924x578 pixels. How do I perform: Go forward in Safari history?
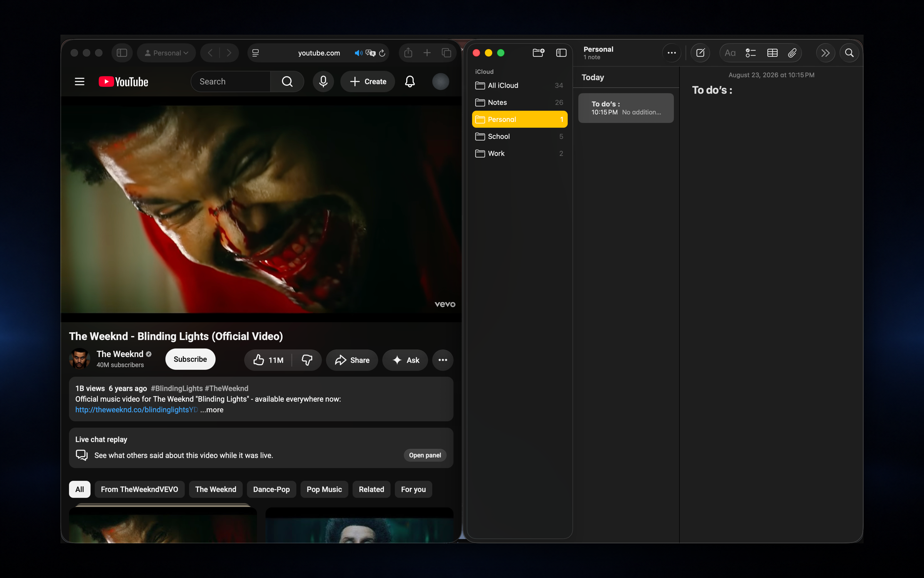tap(229, 53)
